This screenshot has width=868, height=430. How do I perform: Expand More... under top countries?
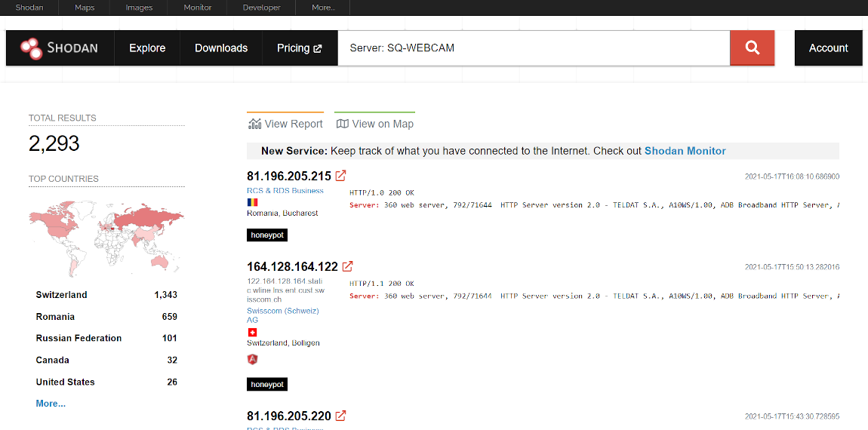click(51, 404)
